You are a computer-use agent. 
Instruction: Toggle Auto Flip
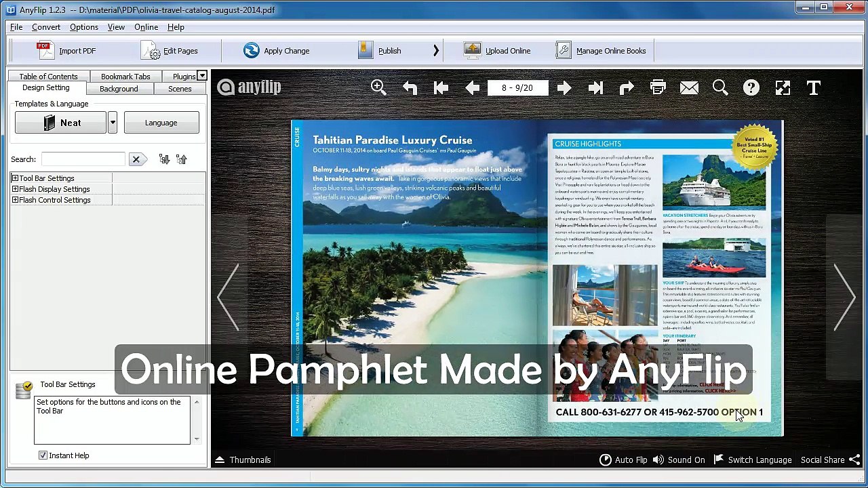pyautogui.click(x=623, y=460)
